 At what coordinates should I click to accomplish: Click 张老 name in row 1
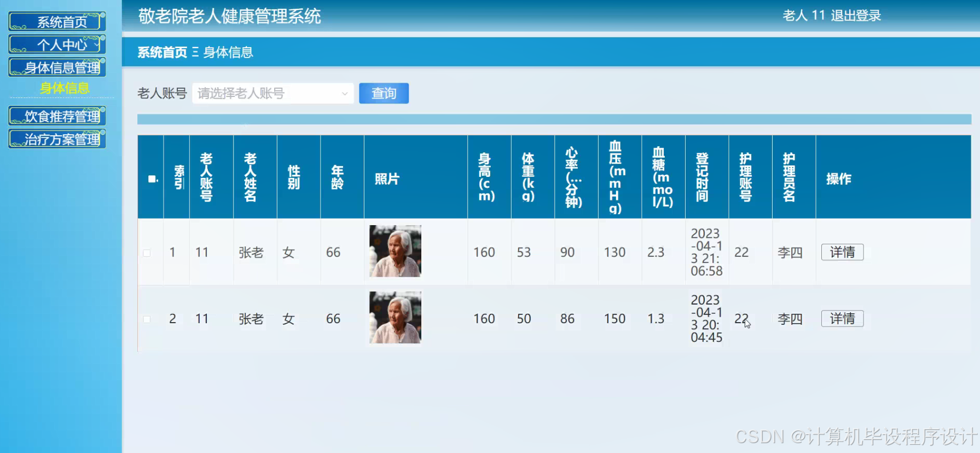[x=251, y=252]
